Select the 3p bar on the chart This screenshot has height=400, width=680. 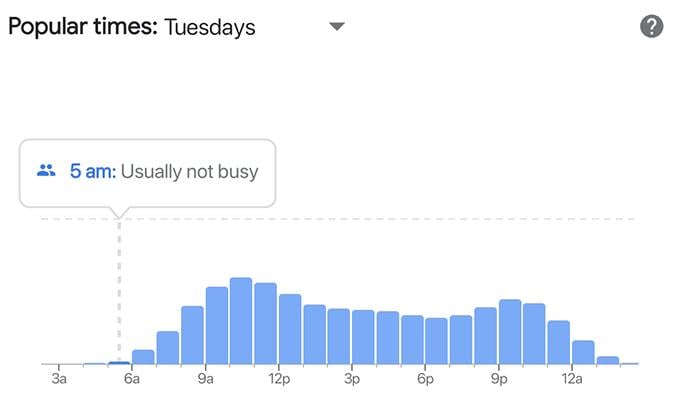[x=363, y=337]
